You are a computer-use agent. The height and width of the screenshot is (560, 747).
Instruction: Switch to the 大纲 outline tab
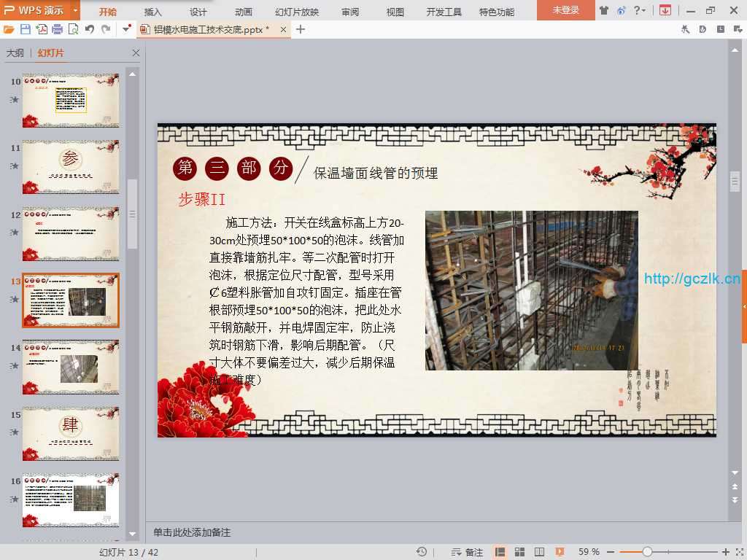pyautogui.click(x=15, y=53)
